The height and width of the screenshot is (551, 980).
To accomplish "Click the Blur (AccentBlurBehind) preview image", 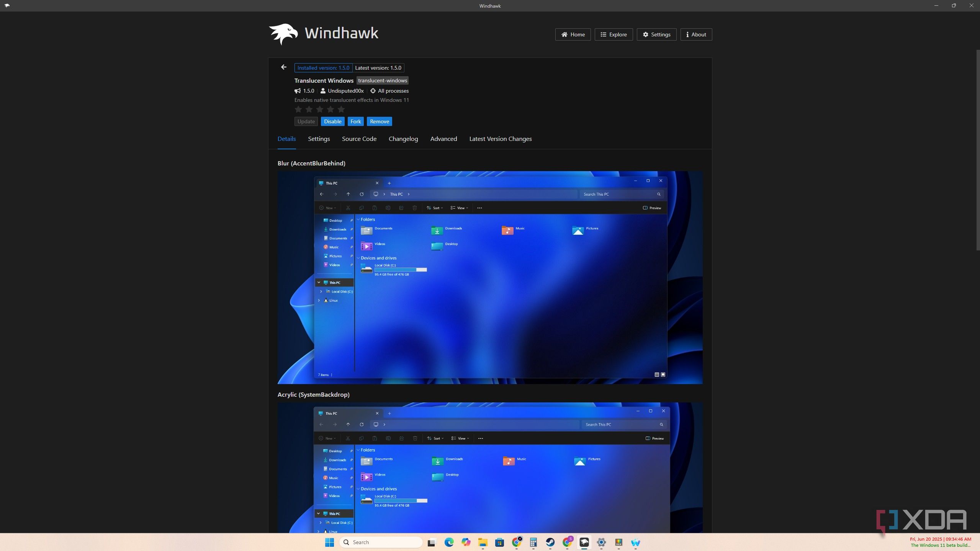I will (x=490, y=278).
